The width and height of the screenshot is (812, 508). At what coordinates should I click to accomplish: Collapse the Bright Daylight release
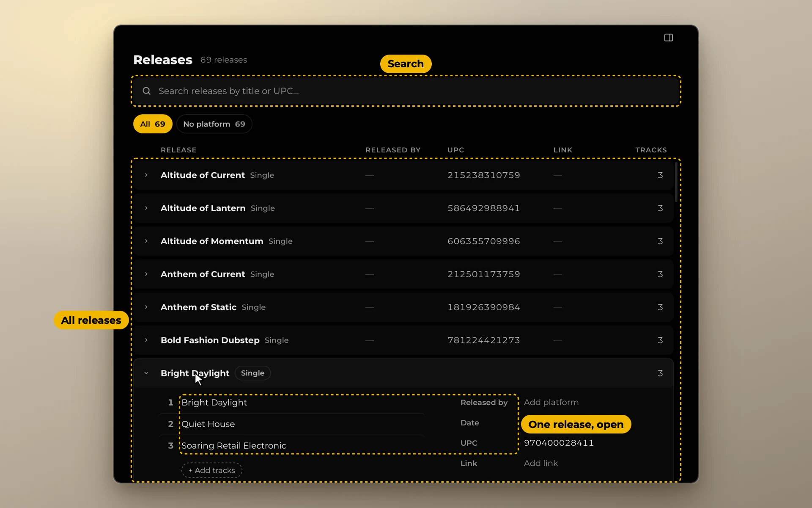click(x=146, y=373)
